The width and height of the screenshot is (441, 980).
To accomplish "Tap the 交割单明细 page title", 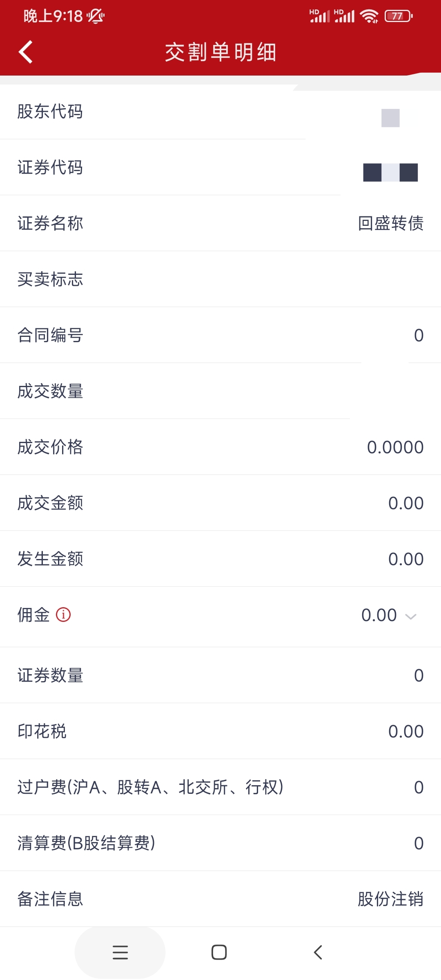I will 220,52.
